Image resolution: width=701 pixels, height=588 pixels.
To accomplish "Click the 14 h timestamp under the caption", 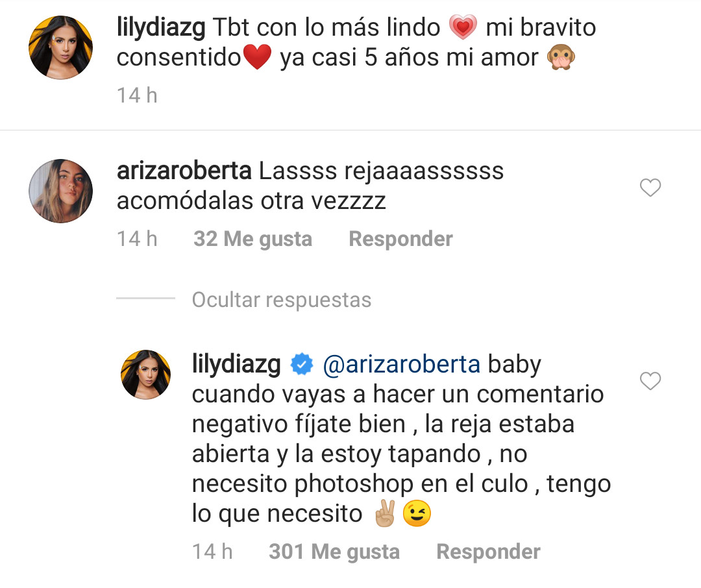I will pyautogui.click(x=137, y=95).
